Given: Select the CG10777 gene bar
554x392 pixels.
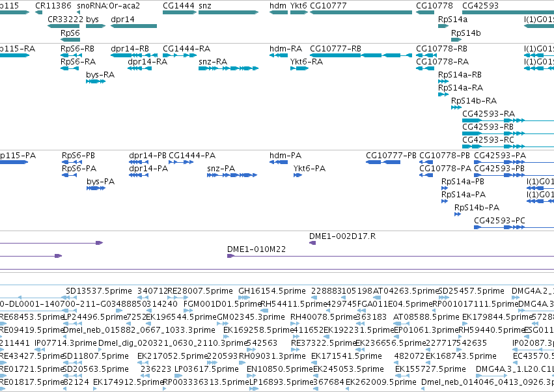Looking at the screenshot, I should pos(361,12).
